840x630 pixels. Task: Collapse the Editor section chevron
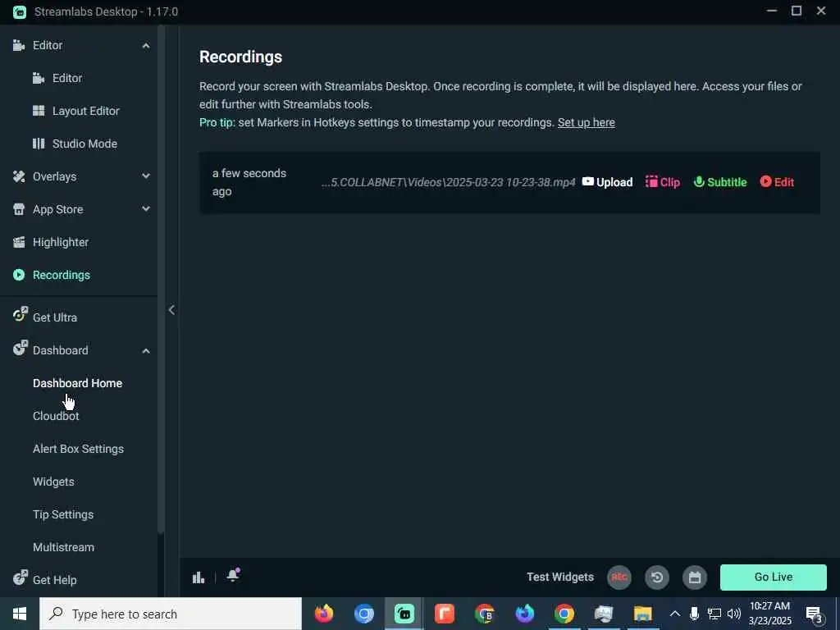(x=146, y=46)
